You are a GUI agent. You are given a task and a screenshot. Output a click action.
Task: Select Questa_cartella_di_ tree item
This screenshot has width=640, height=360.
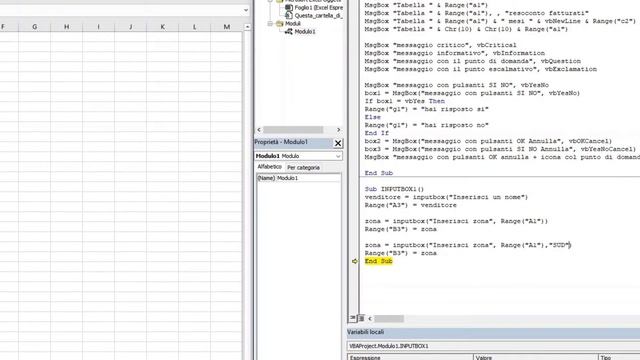318,16
